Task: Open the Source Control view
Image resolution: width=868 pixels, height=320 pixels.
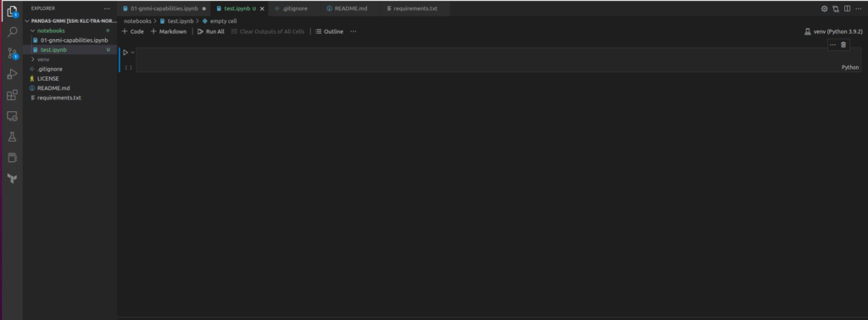Action: 12,53
